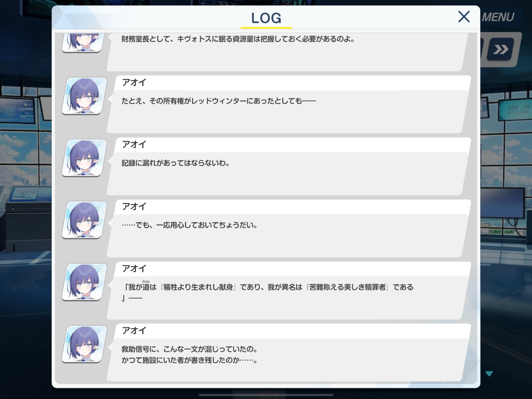The image size is (532, 399).
Task: Click Aoi's portrait beside 救助信号に line
Action: (85, 344)
